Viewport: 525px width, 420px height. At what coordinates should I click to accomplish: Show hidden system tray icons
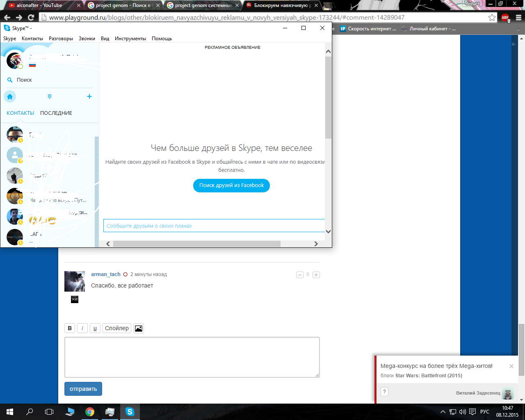pyautogui.click(x=443, y=412)
